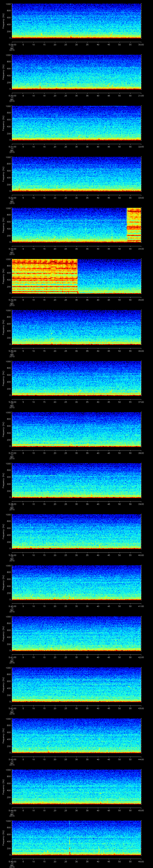Click the Frequency (Hz) axis label of the 5:29:00 panel
This screenshot has height=868, width=153.
coord(4,21)
